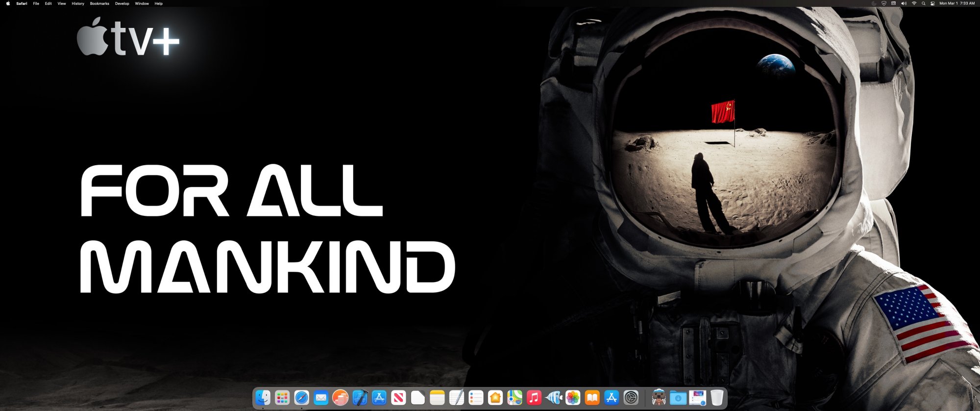
Task: Click the shield checkmark menu bar icon
Action: click(883, 3)
